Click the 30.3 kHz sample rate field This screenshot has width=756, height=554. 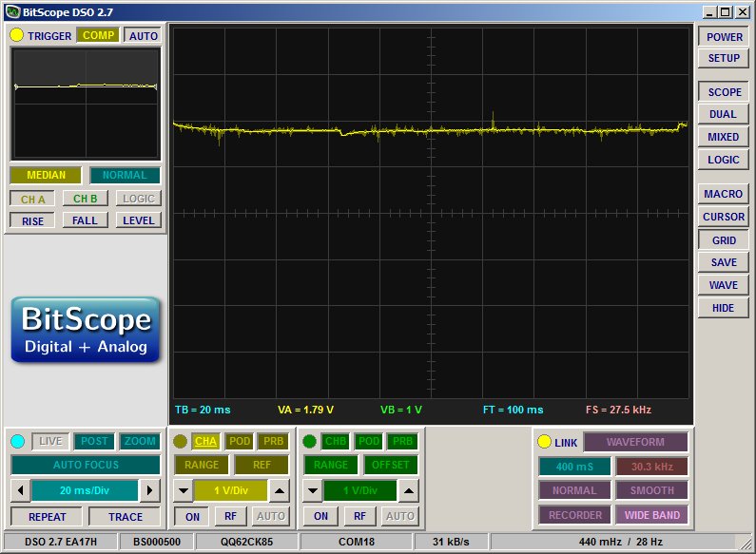tap(651, 467)
